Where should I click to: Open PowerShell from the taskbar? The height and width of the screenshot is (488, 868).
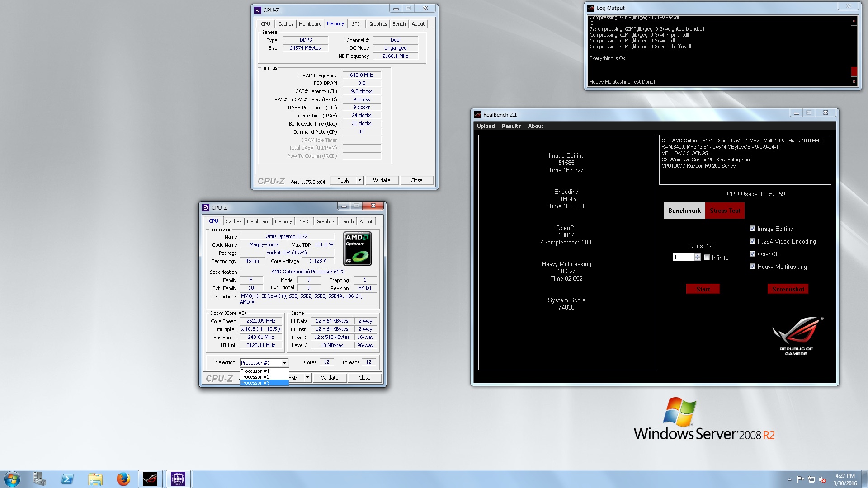click(x=67, y=479)
